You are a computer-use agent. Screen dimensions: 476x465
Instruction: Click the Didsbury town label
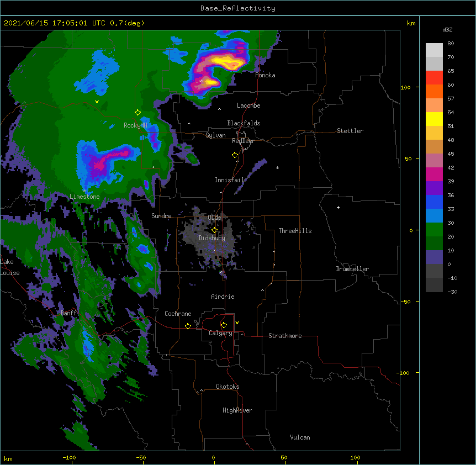(x=212, y=238)
